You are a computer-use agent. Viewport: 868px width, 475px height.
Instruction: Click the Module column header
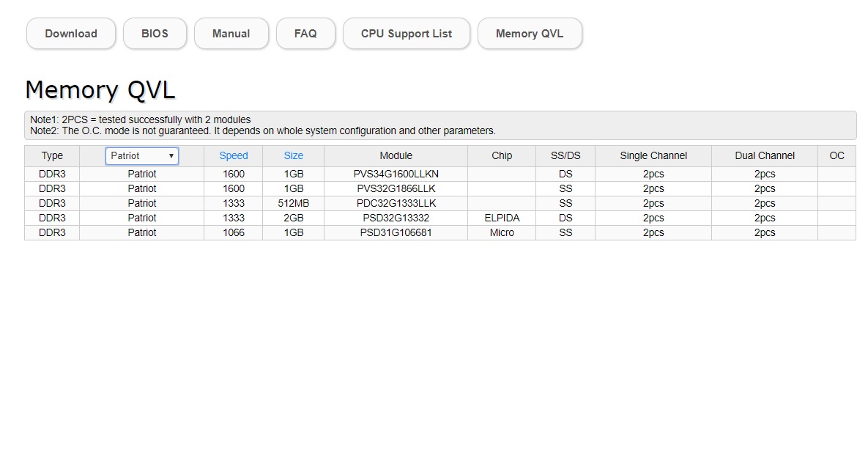click(x=396, y=155)
